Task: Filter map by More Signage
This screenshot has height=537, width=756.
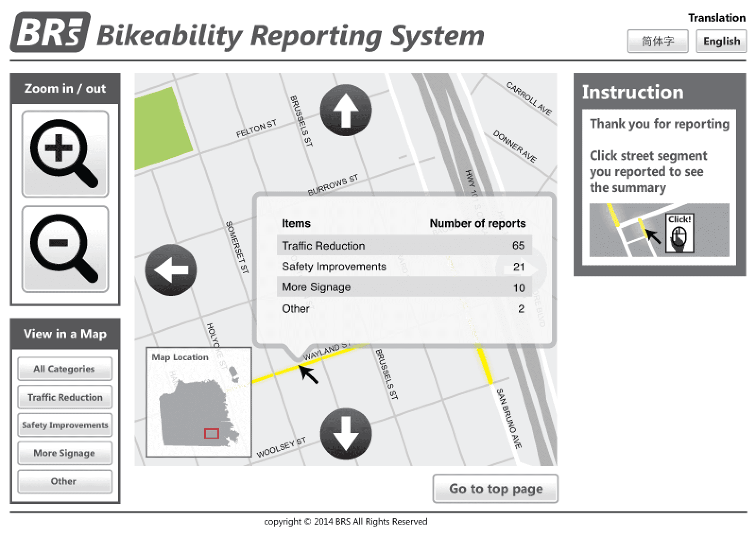Action: [x=65, y=453]
